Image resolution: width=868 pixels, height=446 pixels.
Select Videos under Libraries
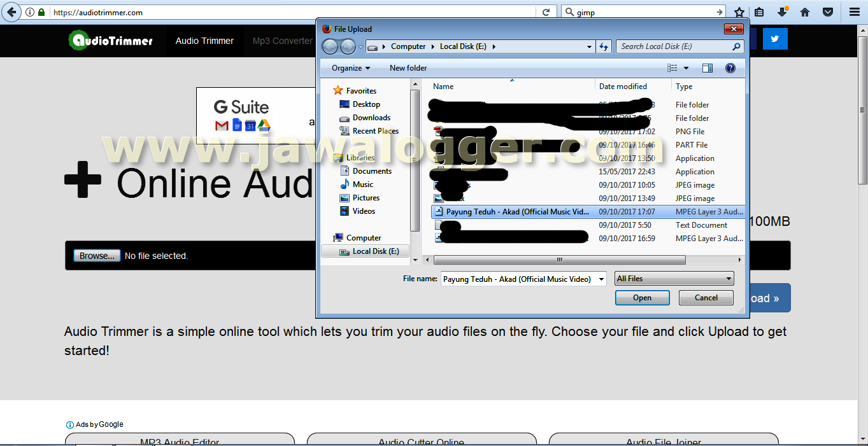(x=364, y=211)
